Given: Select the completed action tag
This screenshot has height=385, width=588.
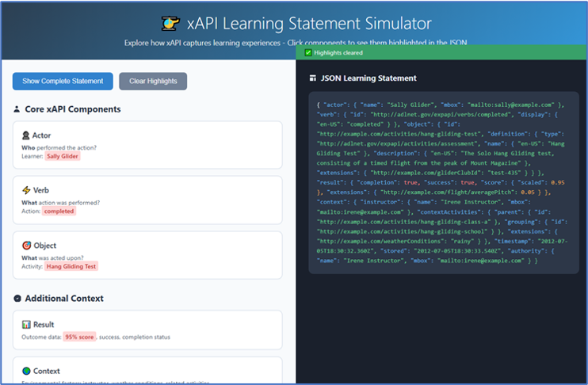Looking at the screenshot, I should tap(60, 212).
